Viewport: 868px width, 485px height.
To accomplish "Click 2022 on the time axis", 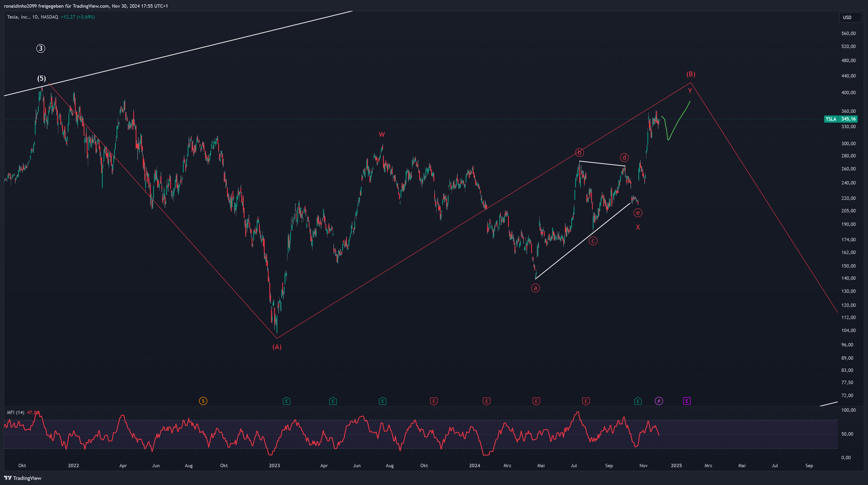I will (x=74, y=465).
